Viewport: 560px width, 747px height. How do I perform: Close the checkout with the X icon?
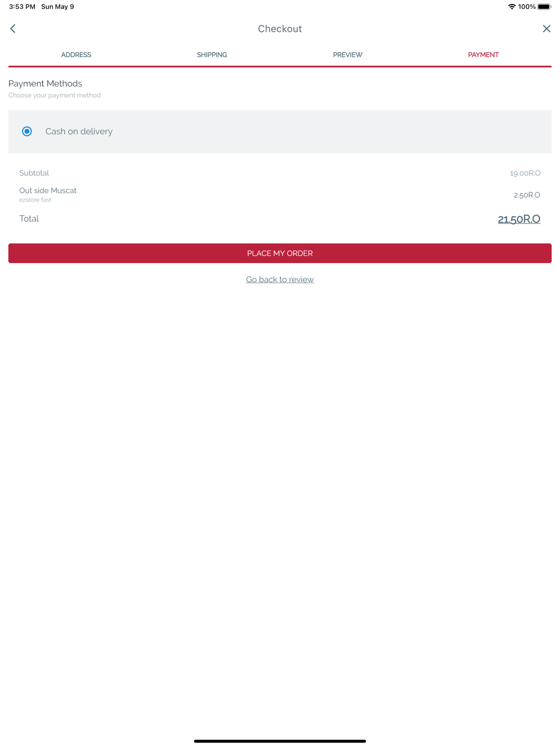click(547, 29)
